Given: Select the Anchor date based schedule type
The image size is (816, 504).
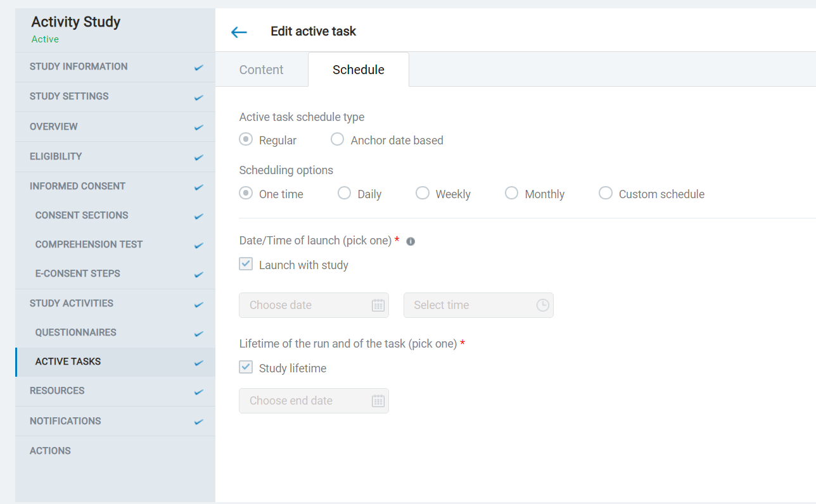Looking at the screenshot, I should point(337,139).
